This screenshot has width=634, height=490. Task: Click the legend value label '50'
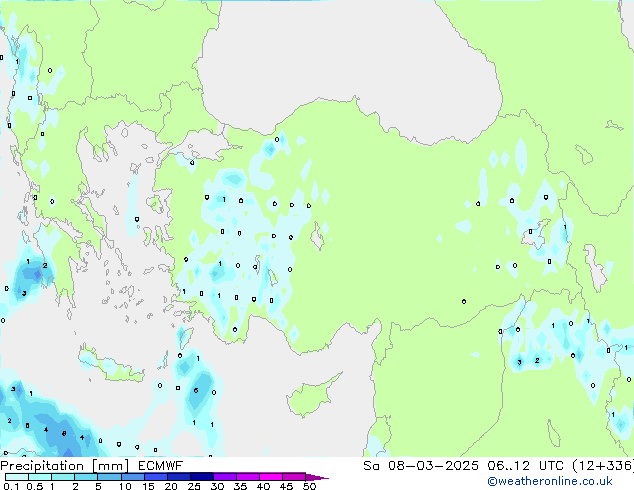point(309,486)
